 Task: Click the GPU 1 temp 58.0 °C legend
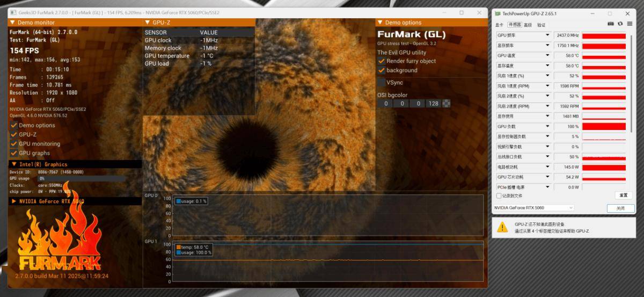[193, 247]
